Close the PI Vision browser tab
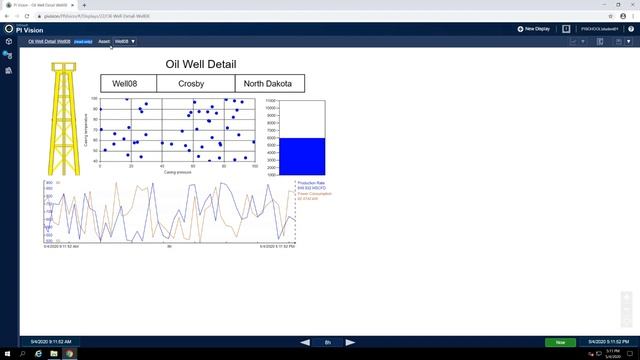The height and width of the screenshot is (360, 640). coord(73,5)
